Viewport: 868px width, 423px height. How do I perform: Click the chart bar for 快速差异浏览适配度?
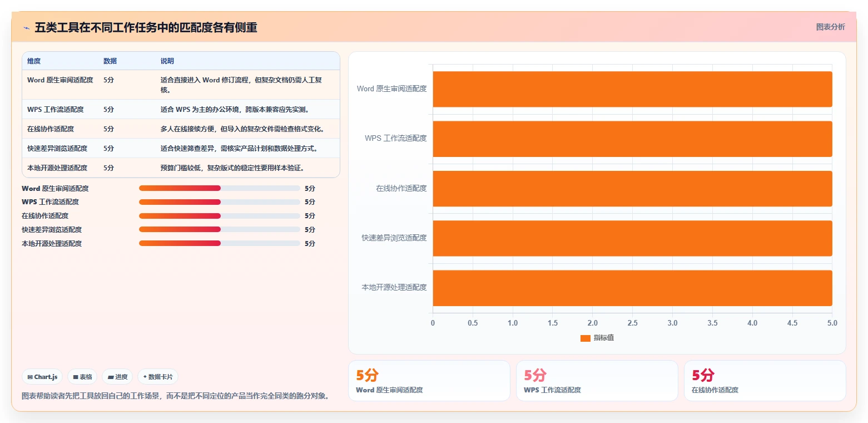pyautogui.click(x=632, y=238)
